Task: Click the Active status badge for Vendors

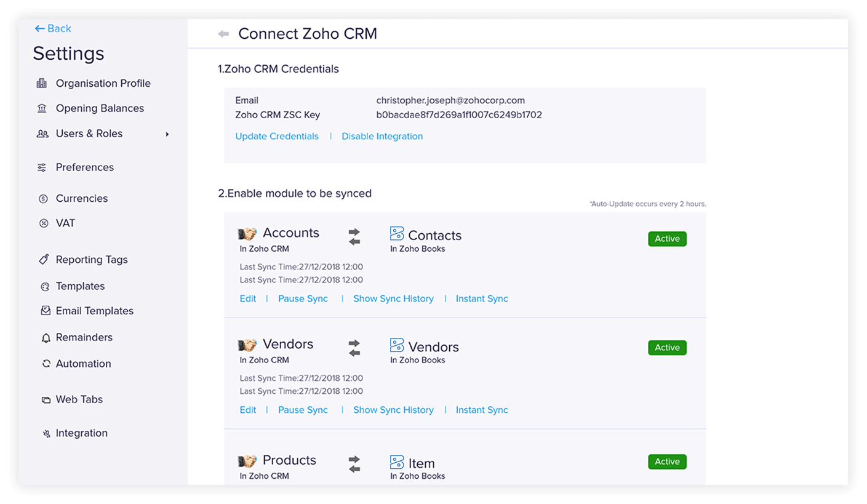Action: click(667, 348)
